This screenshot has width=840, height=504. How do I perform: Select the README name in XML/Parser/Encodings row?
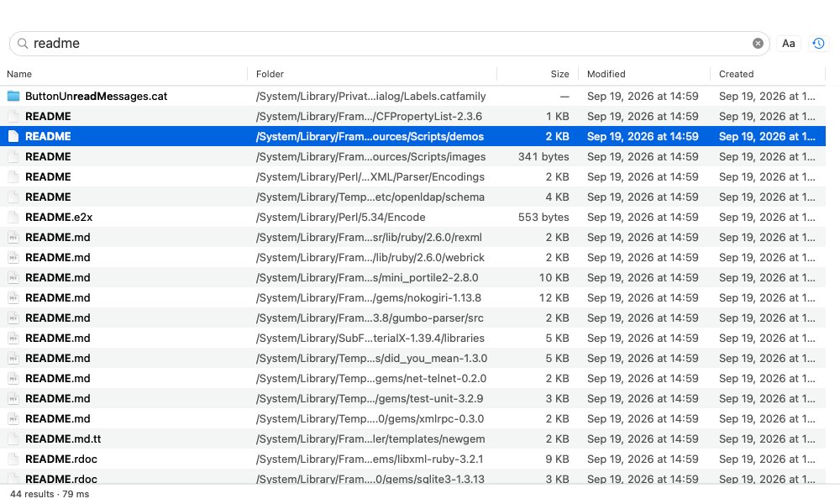(48, 176)
